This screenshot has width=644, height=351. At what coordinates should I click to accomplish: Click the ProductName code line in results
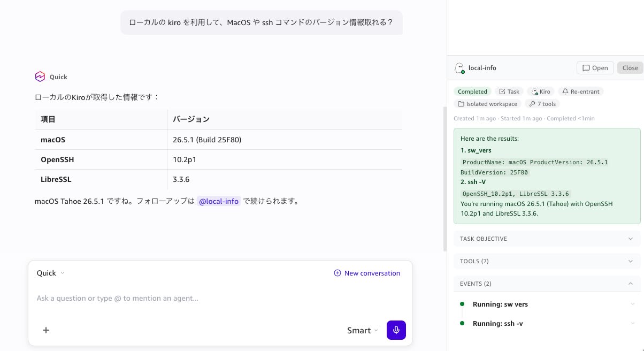pyautogui.click(x=535, y=162)
